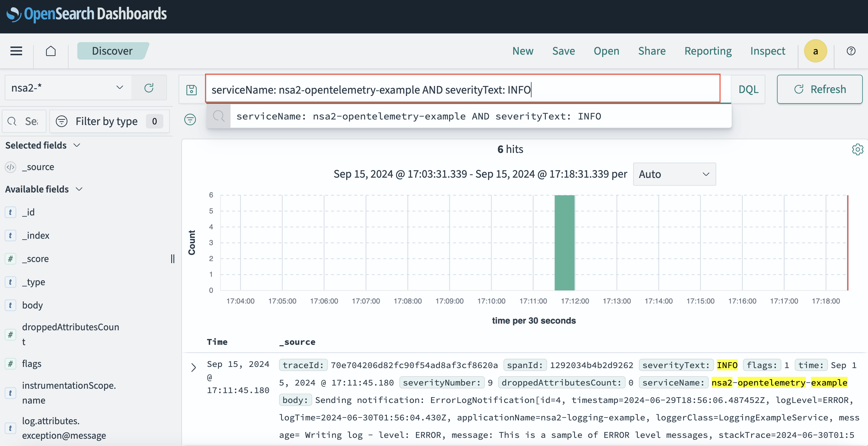Go to the Home icon
The image size is (868, 446).
pyautogui.click(x=51, y=51)
